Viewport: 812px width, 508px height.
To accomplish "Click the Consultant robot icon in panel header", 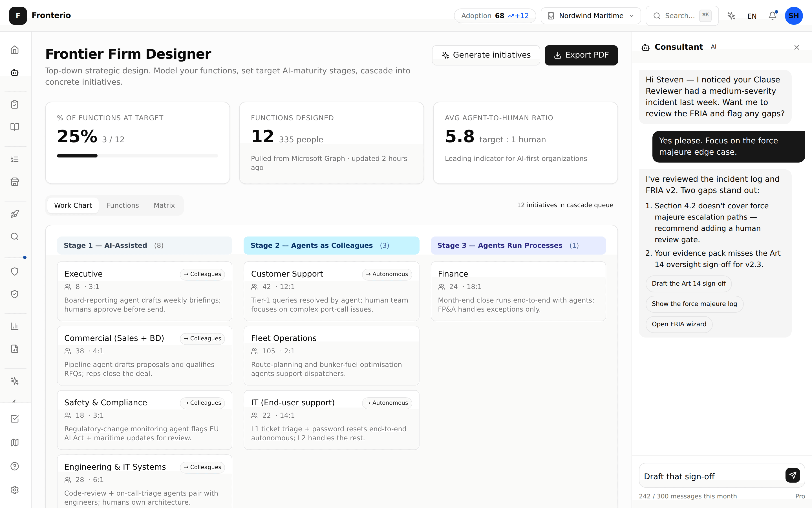I will point(646,47).
